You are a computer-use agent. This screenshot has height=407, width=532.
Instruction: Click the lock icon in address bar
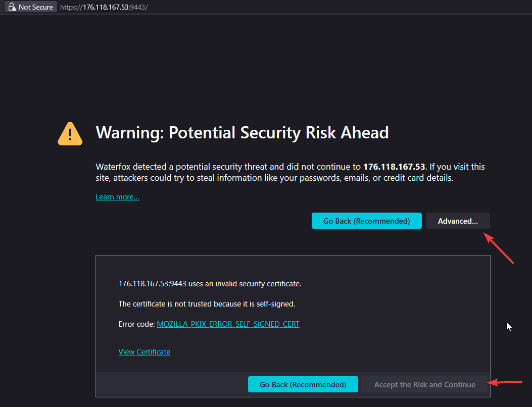tap(12, 7)
